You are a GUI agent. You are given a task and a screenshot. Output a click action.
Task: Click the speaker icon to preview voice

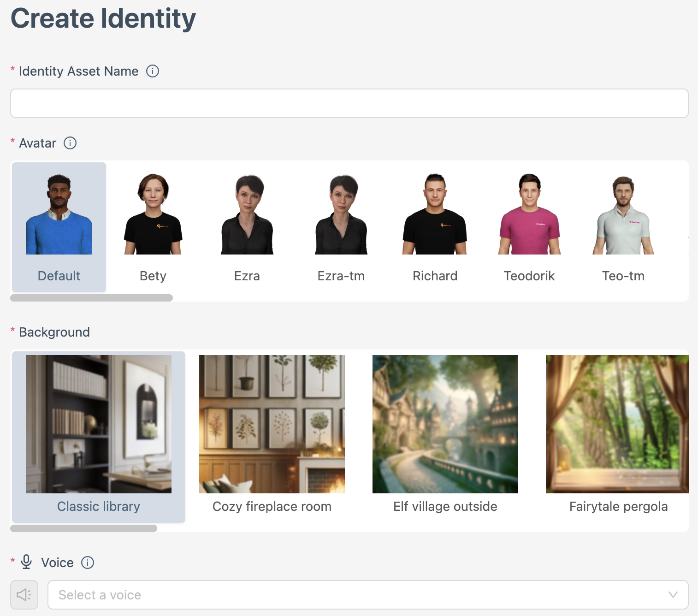pyautogui.click(x=24, y=595)
